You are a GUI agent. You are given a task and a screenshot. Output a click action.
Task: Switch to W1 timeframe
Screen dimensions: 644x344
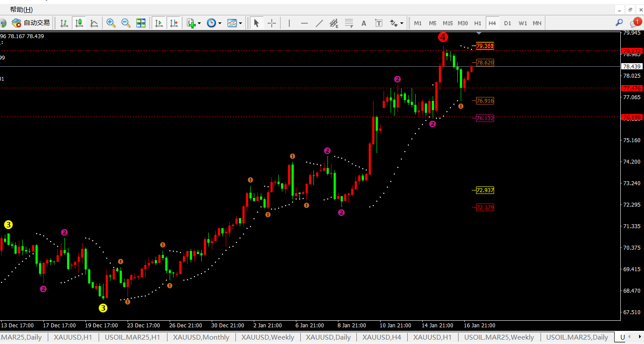(523, 23)
